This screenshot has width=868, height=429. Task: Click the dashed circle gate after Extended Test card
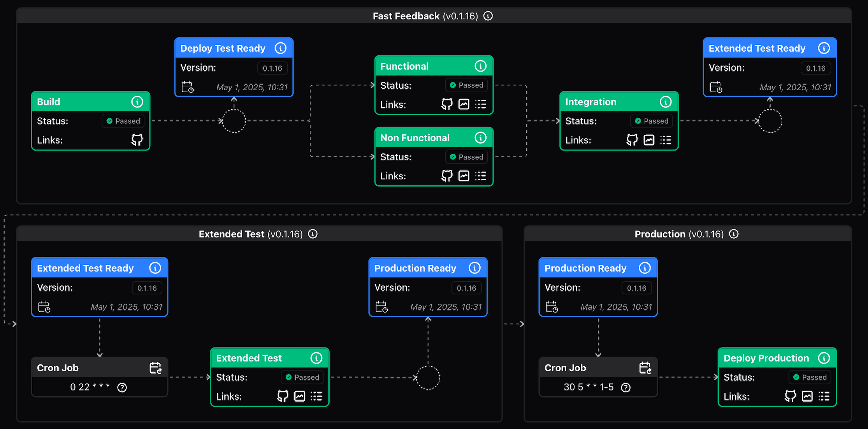click(x=428, y=377)
